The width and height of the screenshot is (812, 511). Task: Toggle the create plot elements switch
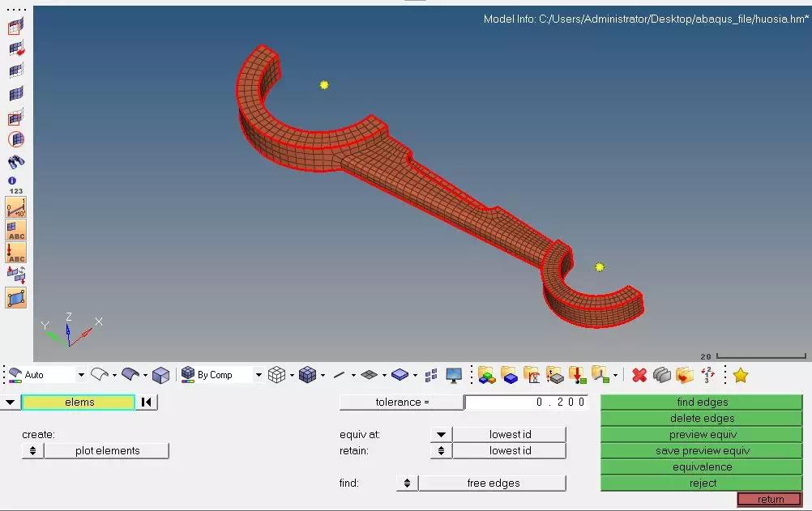[32, 450]
